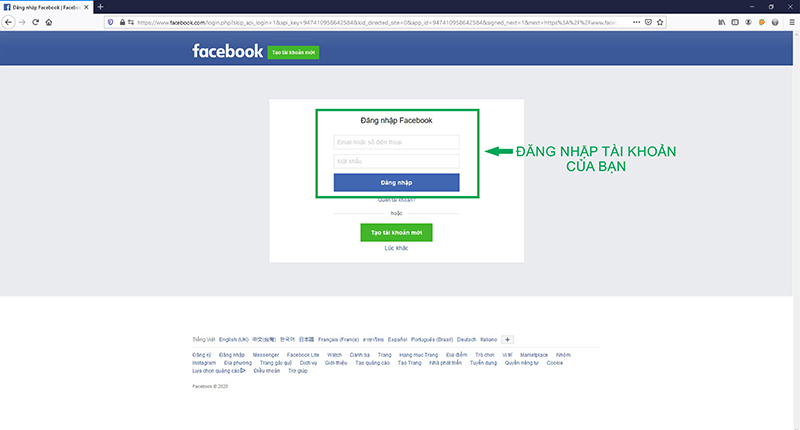This screenshot has width=800, height=430.
Task: Open the Firefox account icon
Action: 748,22
